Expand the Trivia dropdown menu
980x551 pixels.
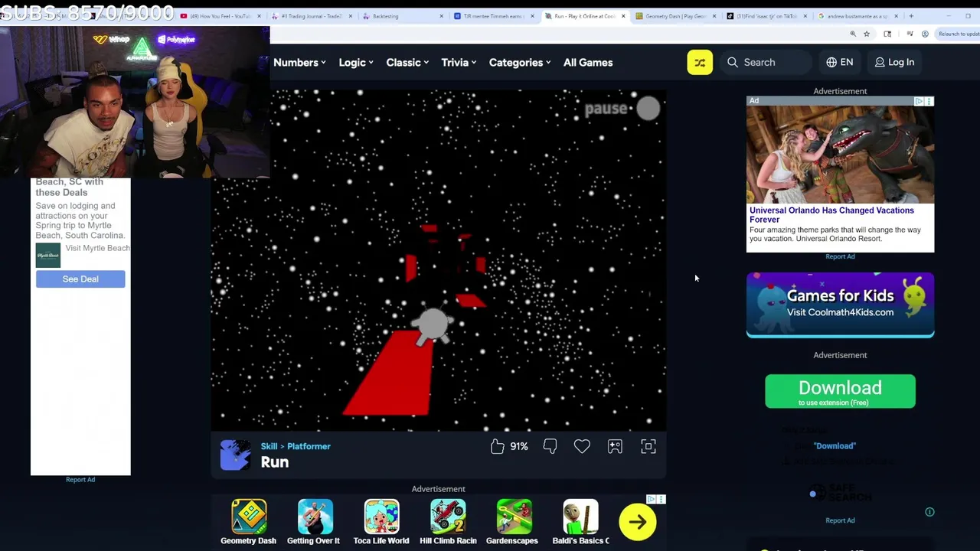click(459, 63)
